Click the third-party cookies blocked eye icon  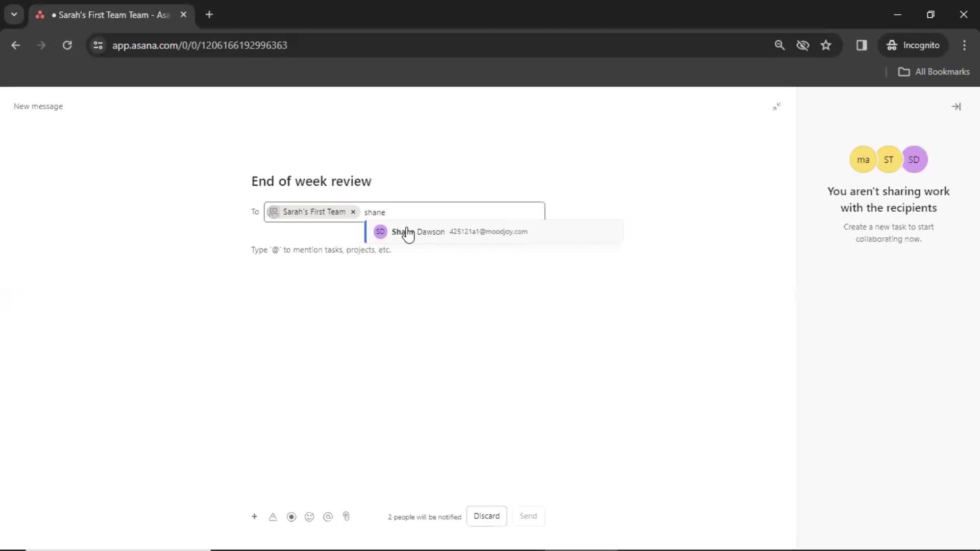click(803, 45)
